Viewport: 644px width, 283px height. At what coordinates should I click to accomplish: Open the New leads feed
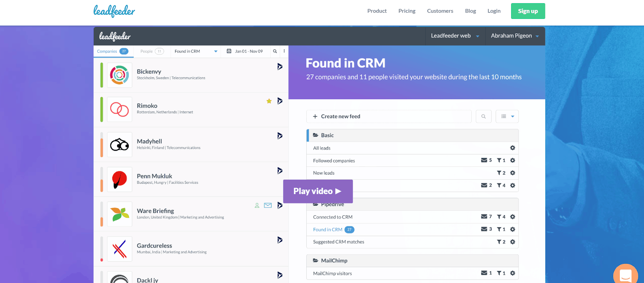click(324, 173)
